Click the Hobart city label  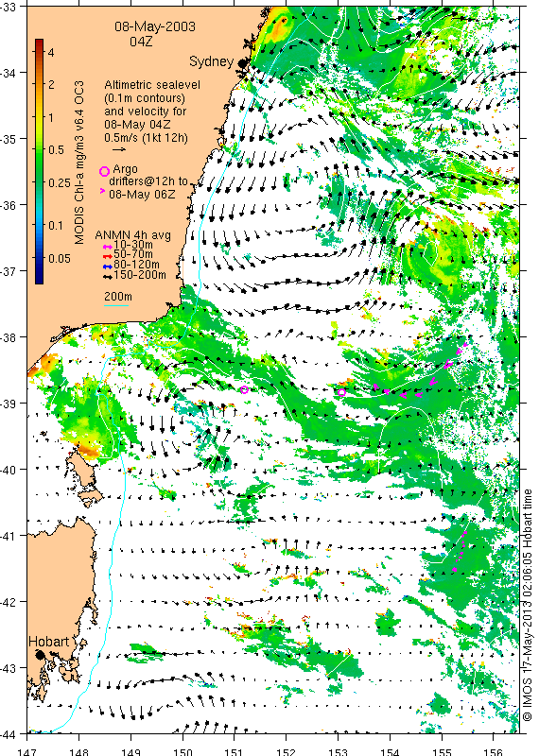point(49,642)
